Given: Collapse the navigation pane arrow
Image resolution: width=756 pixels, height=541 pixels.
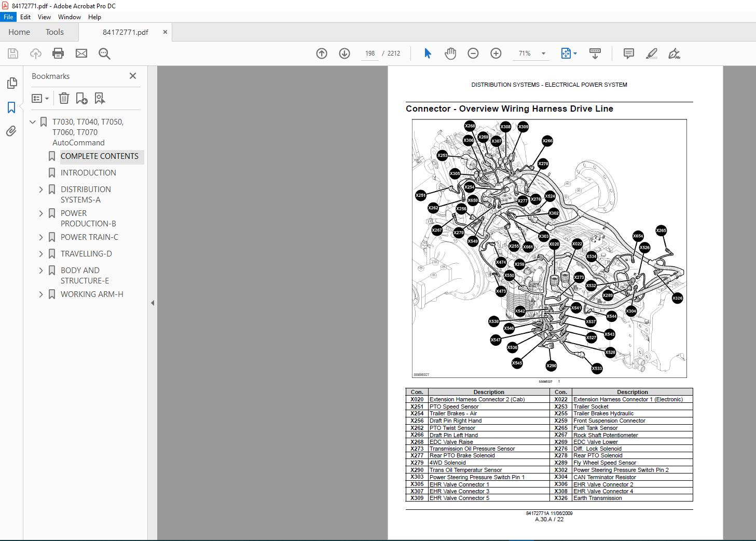Looking at the screenshot, I should [153, 303].
